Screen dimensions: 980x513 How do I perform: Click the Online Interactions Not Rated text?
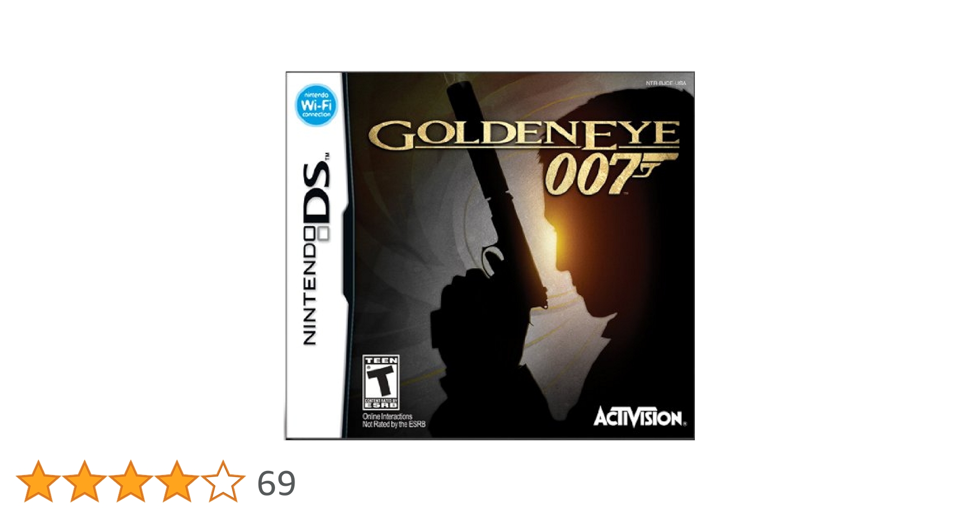point(394,421)
